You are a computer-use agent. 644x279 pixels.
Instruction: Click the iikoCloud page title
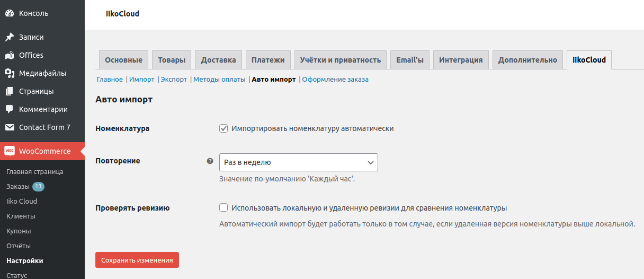pos(122,14)
